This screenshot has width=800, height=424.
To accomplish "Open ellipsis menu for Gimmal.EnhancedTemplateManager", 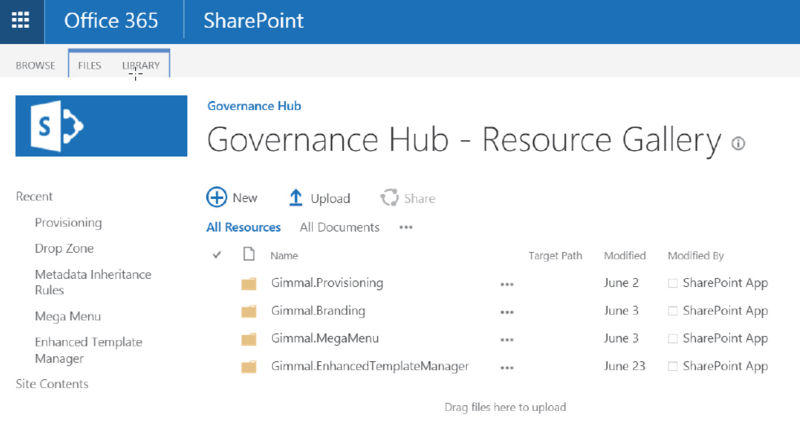I will pos(507,368).
